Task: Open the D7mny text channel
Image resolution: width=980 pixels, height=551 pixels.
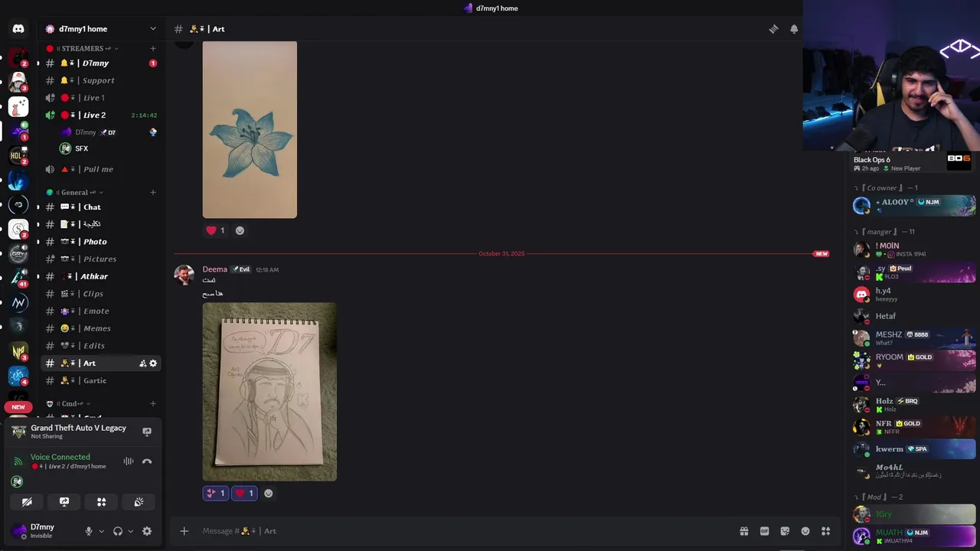Action: pos(101,64)
